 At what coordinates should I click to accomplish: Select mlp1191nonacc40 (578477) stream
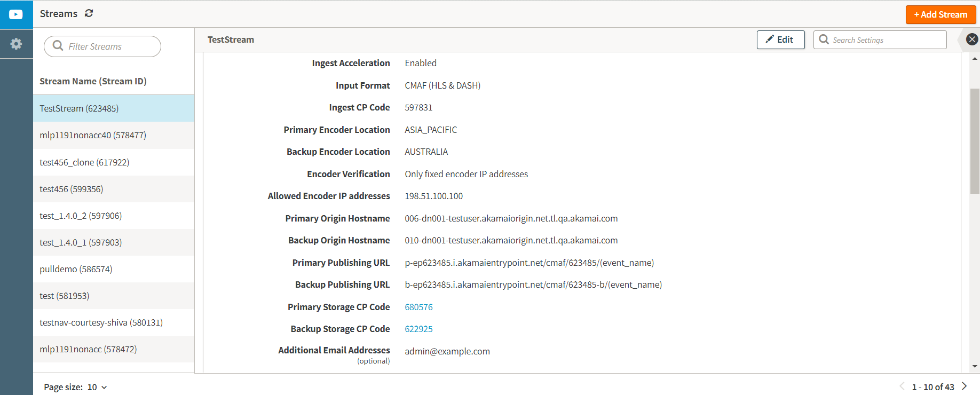[x=93, y=135]
